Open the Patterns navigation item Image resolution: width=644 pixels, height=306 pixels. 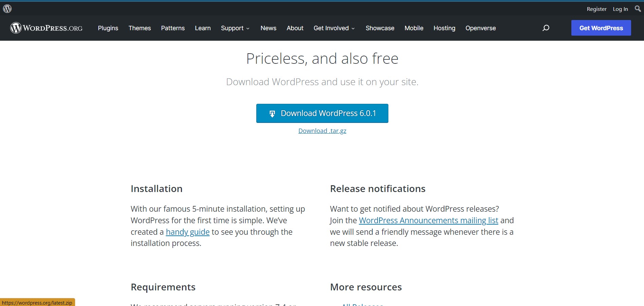point(173,28)
